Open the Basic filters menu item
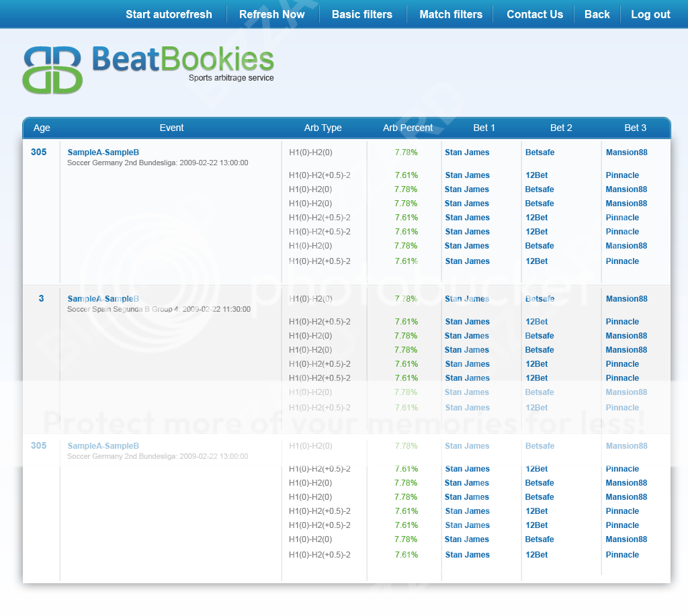 tap(362, 15)
